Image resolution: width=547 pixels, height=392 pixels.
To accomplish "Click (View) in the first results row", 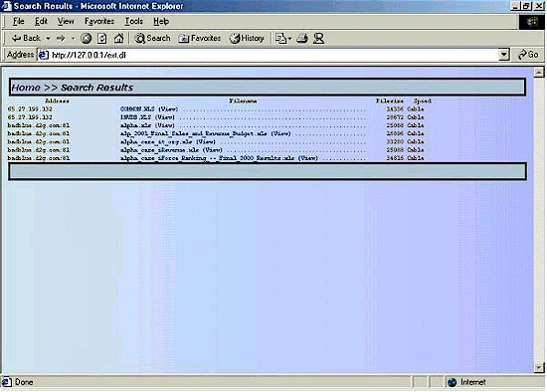I will 168,108.
